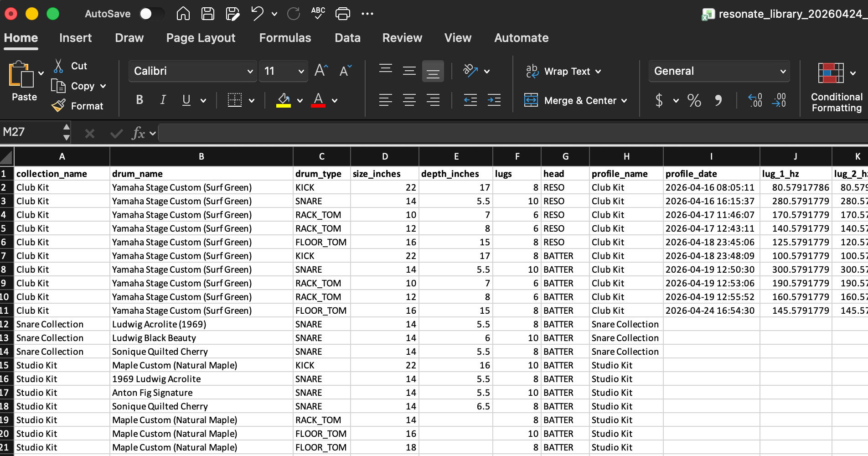Select cell containing Ludwig Black Beauty
Image resolution: width=868 pixels, height=456 pixels.
[201, 338]
